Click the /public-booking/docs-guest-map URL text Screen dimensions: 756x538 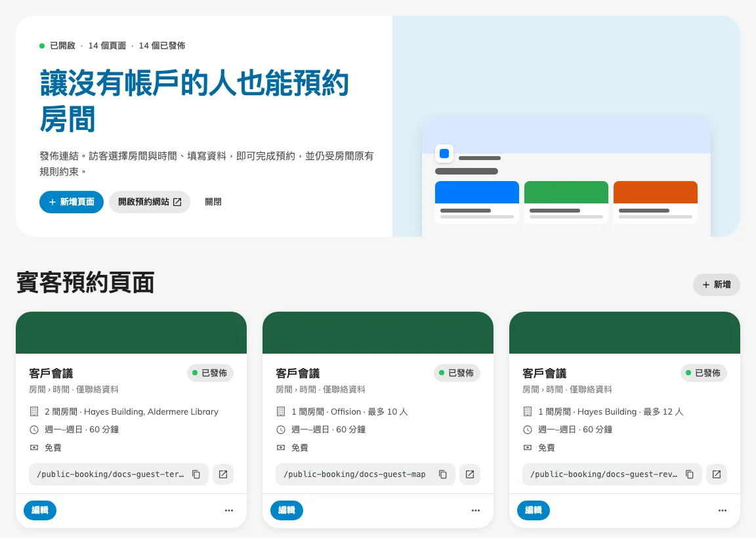point(354,474)
